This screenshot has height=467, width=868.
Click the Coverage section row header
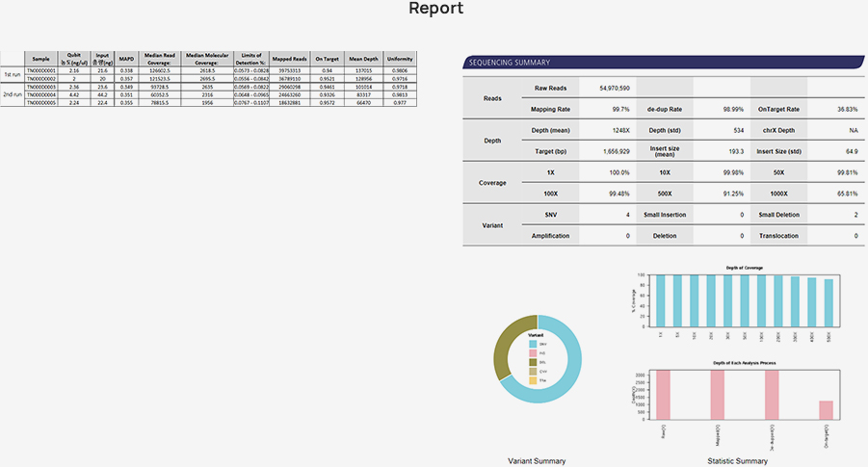(x=492, y=183)
